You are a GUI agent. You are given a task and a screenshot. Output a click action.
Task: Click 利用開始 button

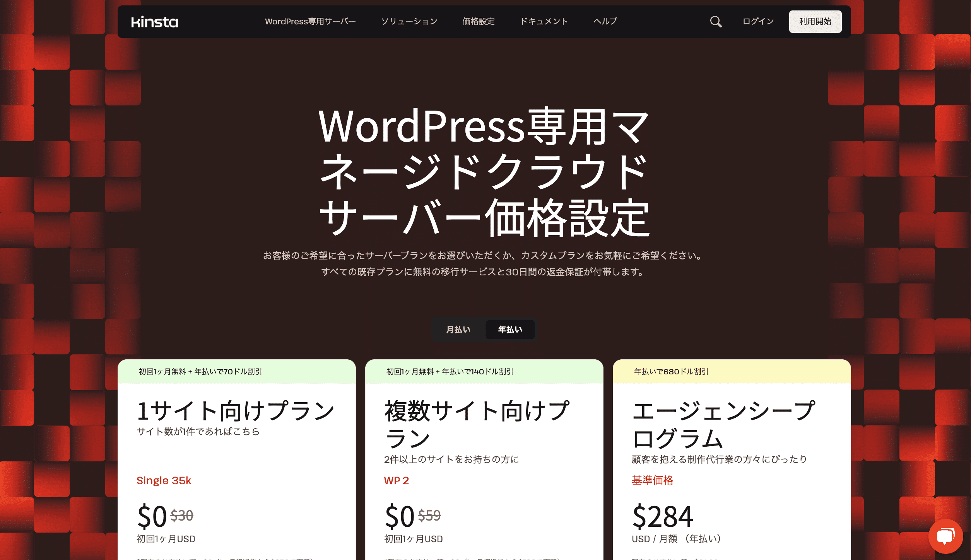815,22
